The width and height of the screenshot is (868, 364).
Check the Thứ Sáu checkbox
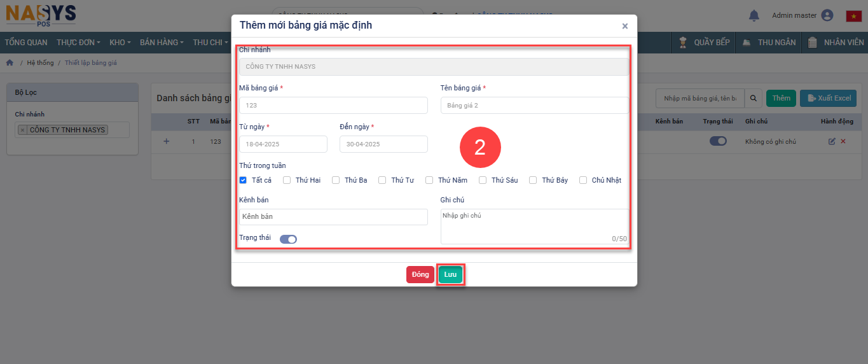coord(483,180)
